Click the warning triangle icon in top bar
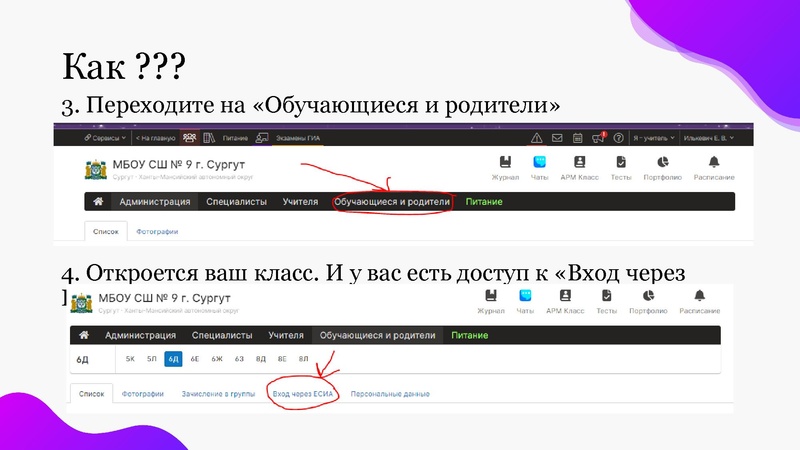 pyautogui.click(x=537, y=138)
